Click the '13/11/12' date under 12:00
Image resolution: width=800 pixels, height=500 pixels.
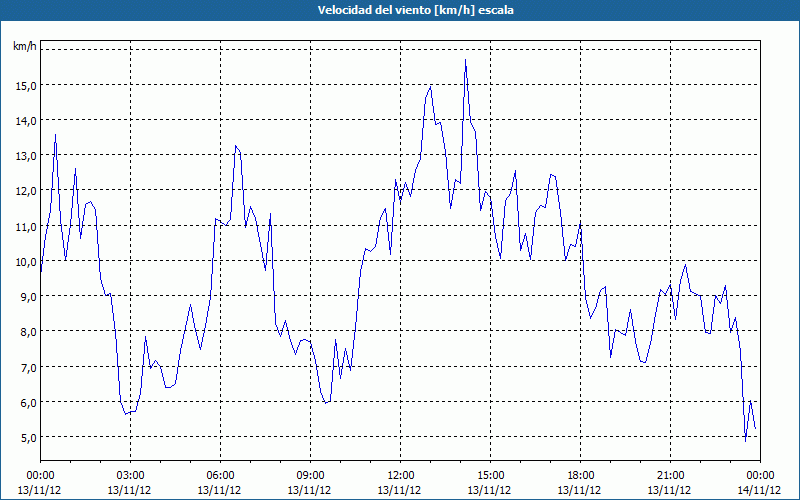coord(400,490)
